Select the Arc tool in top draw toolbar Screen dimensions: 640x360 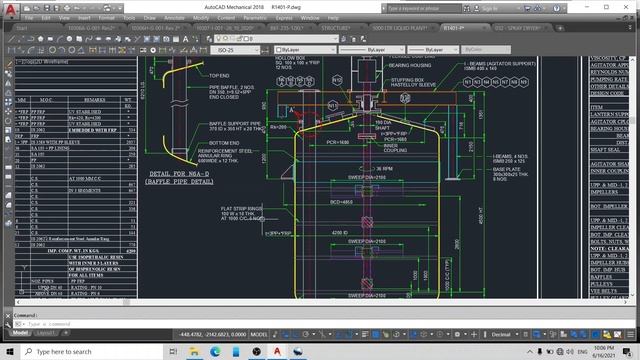click(60, 39)
